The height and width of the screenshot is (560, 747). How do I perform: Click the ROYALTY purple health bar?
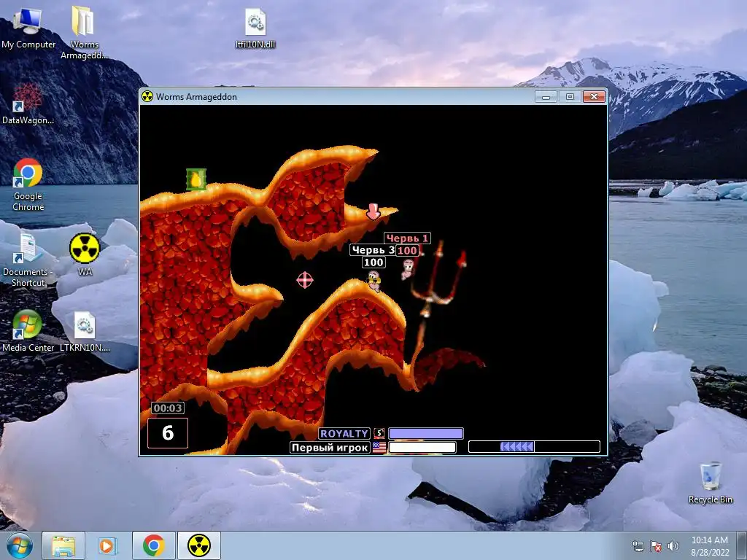(426, 433)
